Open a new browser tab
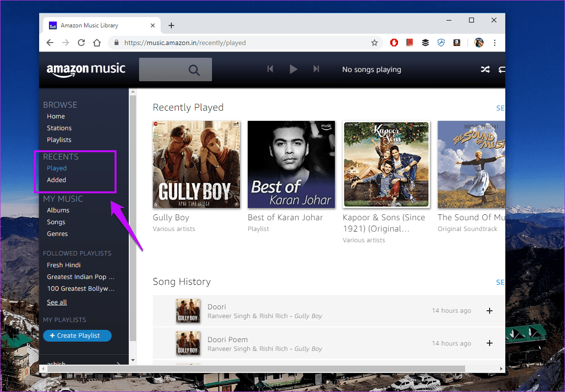The width and height of the screenshot is (565, 392). 171,25
